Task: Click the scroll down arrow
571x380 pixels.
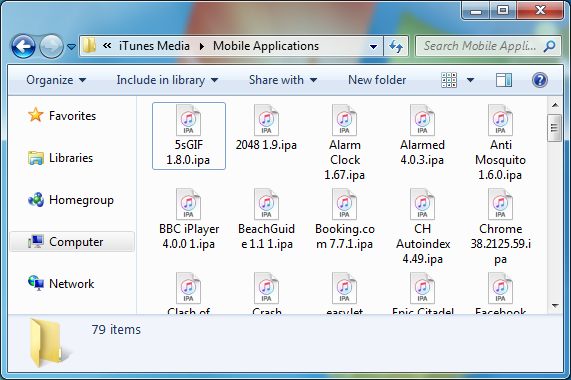Action: point(555,306)
